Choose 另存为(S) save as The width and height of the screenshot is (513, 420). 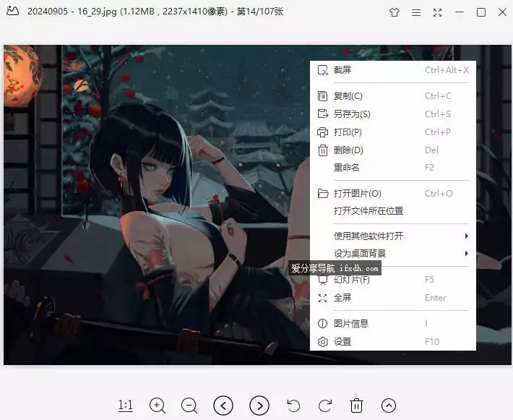(393, 114)
